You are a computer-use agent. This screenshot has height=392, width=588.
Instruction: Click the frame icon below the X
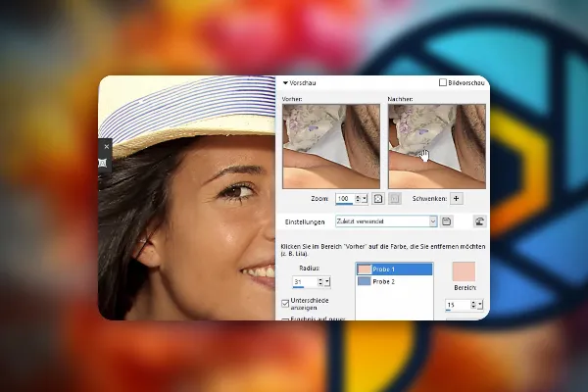pyautogui.click(x=102, y=163)
